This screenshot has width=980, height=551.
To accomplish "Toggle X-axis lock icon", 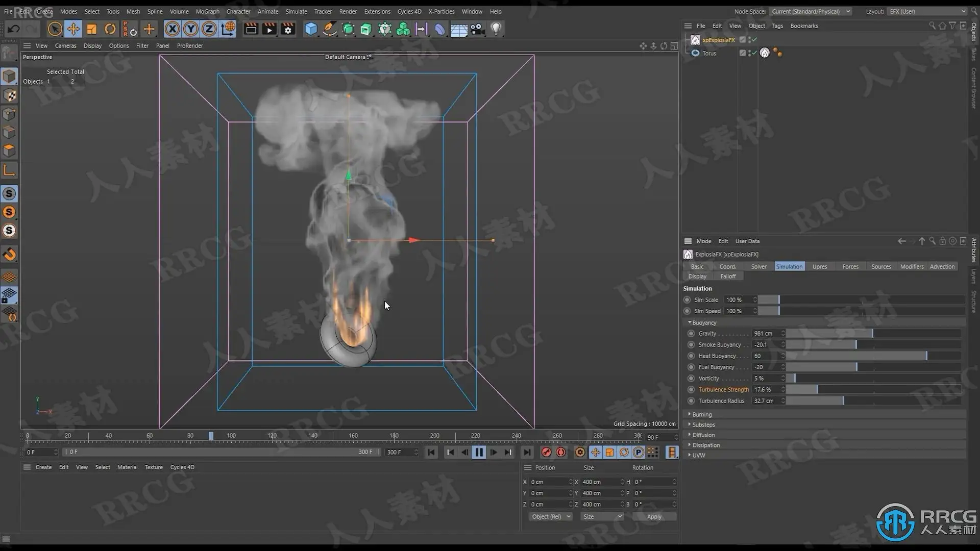I will [173, 29].
